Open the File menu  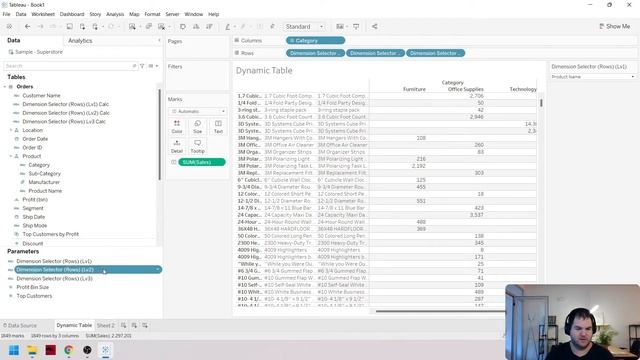point(7,14)
